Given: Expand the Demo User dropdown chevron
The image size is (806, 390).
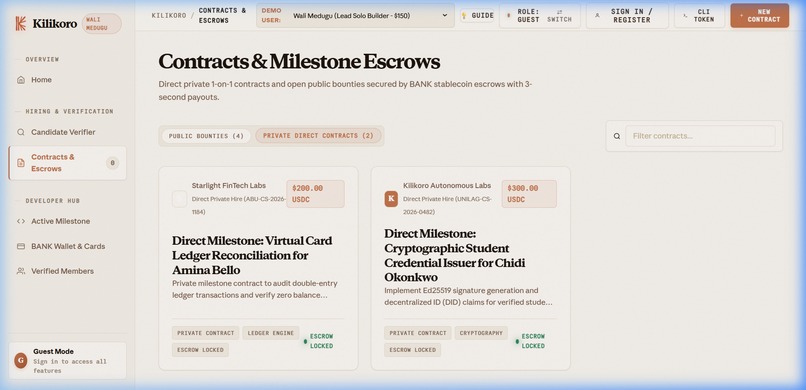Looking at the screenshot, I should tap(445, 15).
